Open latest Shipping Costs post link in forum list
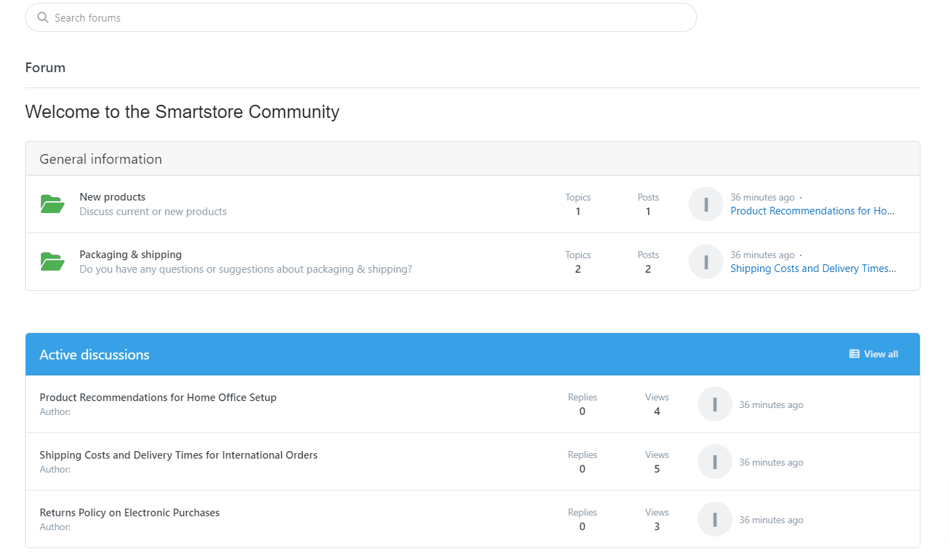 point(812,269)
